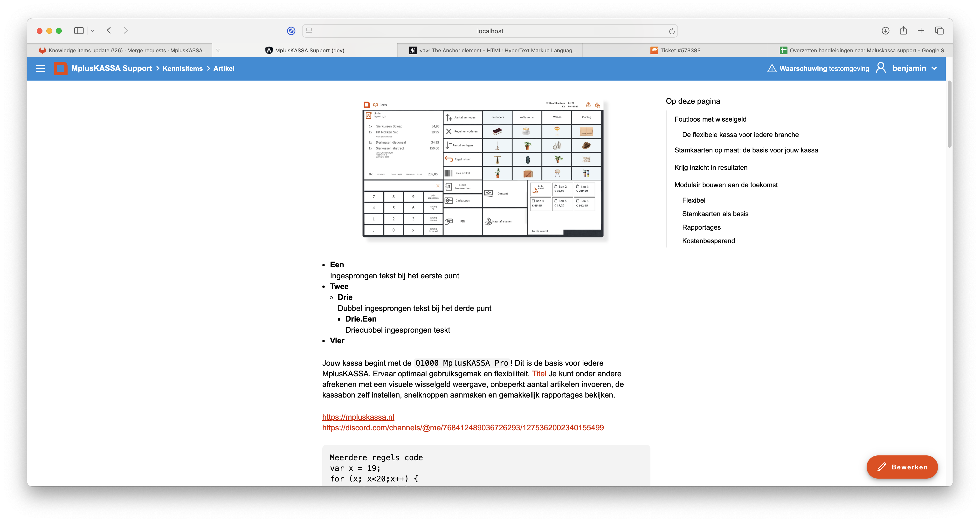Open the MplusKASSA Support breadcrumb link
The height and width of the screenshot is (522, 980).
111,69
